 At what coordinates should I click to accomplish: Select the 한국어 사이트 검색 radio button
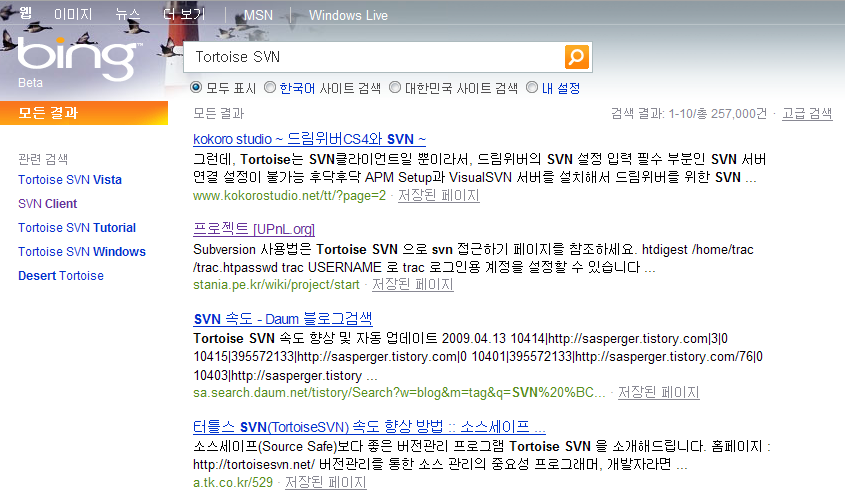[x=270, y=87]
